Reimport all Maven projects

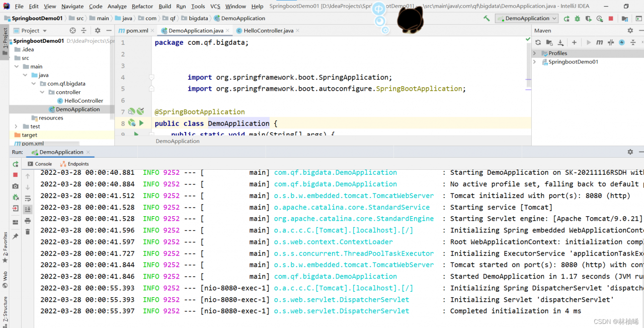pyautogui.click(x=538, y=42)
